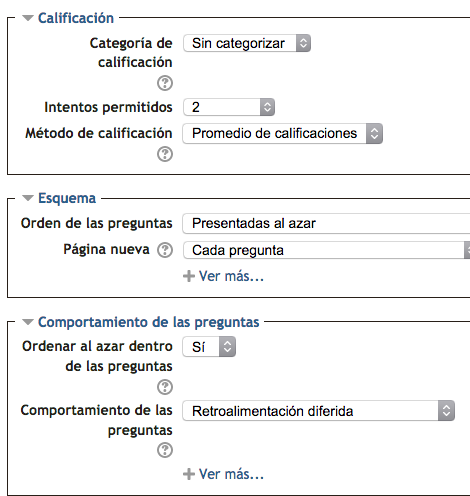Open Promedio de calificaciones dropdown

click(x=283, y=133)
